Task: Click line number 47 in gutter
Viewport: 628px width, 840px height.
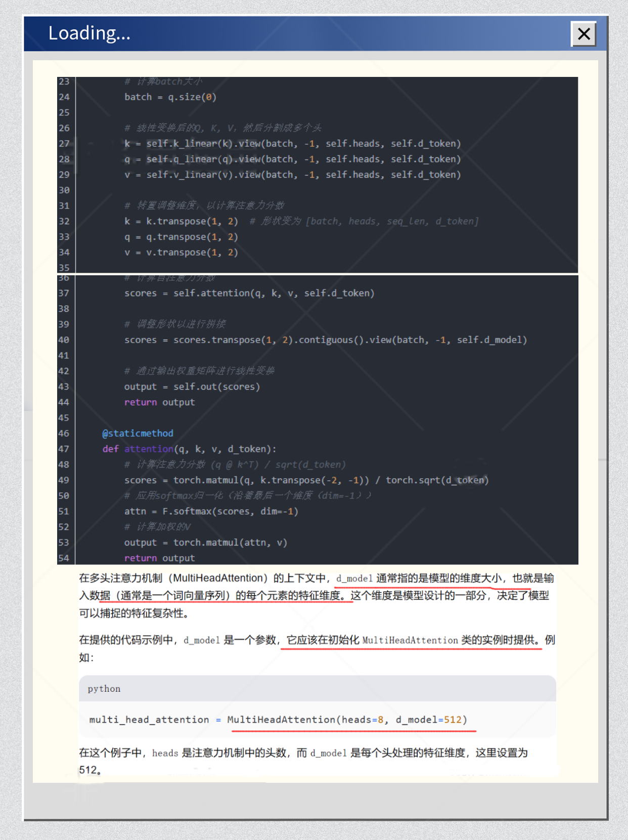Action: tap(64, 449)
